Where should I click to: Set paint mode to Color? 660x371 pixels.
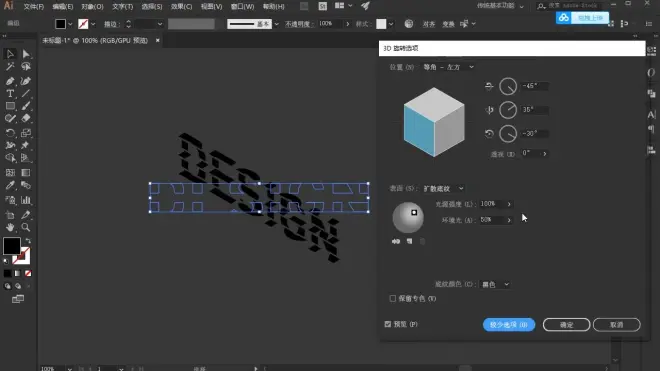[8, 274]
